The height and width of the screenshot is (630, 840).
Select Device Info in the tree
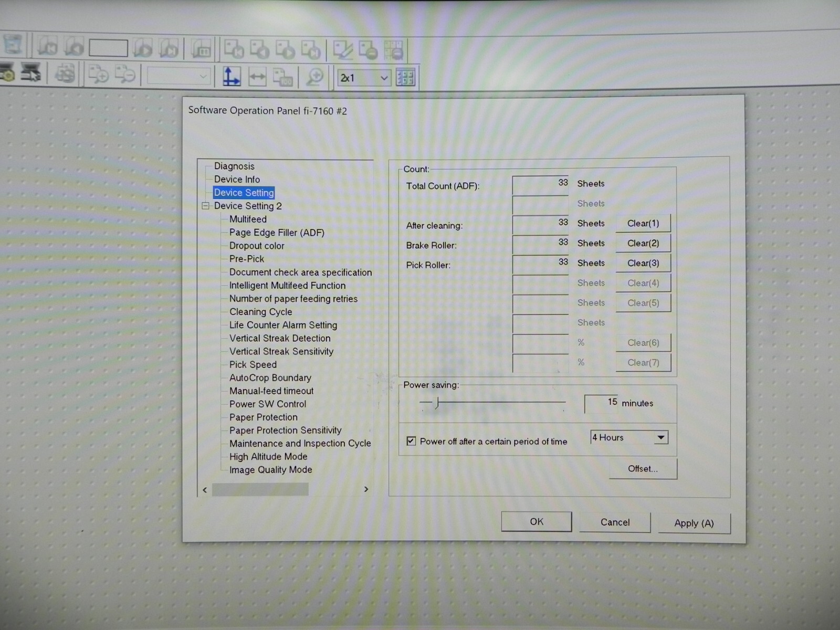click(237, 179)
